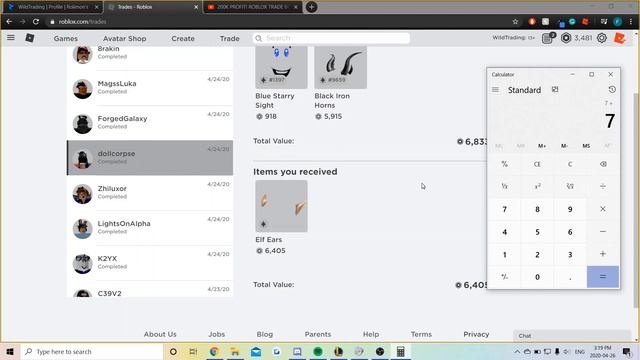The height and width of the screenshot is (360, 640).
Task: Click the Calculator CE key
Action: pyautogui.click(x=537, y=164)
